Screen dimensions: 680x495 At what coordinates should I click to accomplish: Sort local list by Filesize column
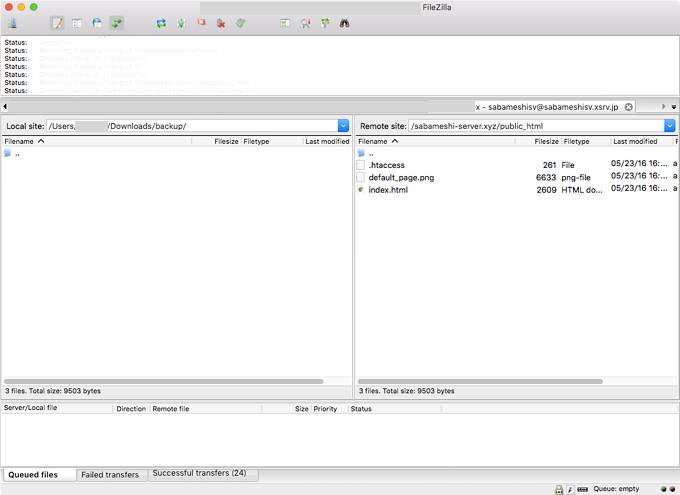pyautogui.click(x=216, y=141)
